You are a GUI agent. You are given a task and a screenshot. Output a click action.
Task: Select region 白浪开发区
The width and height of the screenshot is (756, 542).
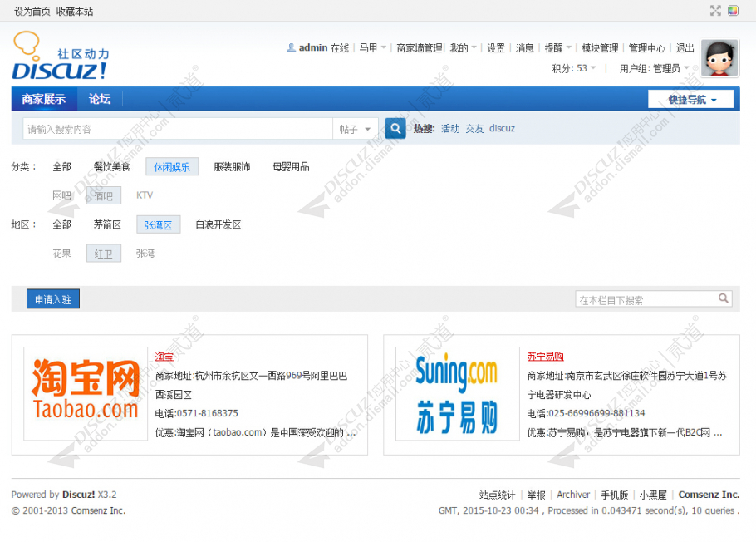[x=218, y=225]
